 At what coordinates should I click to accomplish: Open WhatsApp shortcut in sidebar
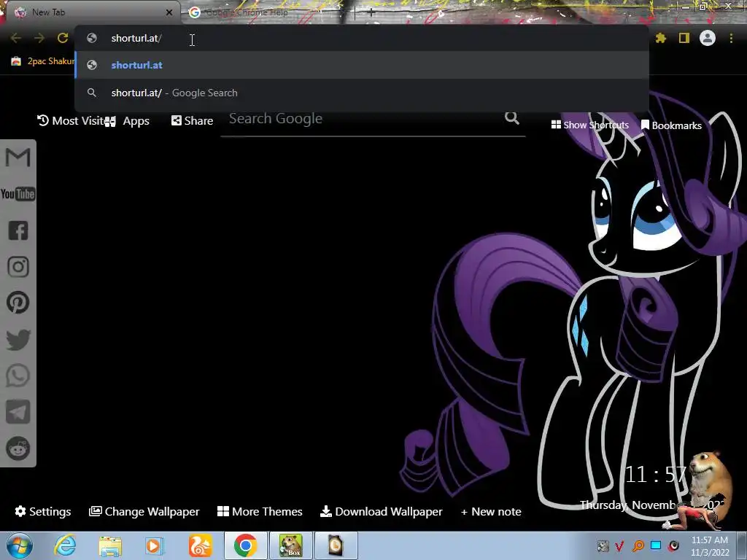(x=18, y=376)
